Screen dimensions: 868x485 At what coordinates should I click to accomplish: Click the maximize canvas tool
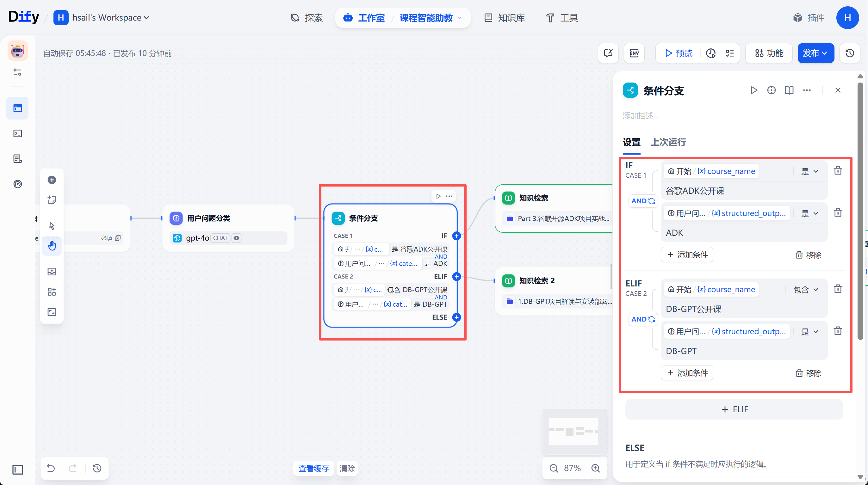(x=52, y=312)
